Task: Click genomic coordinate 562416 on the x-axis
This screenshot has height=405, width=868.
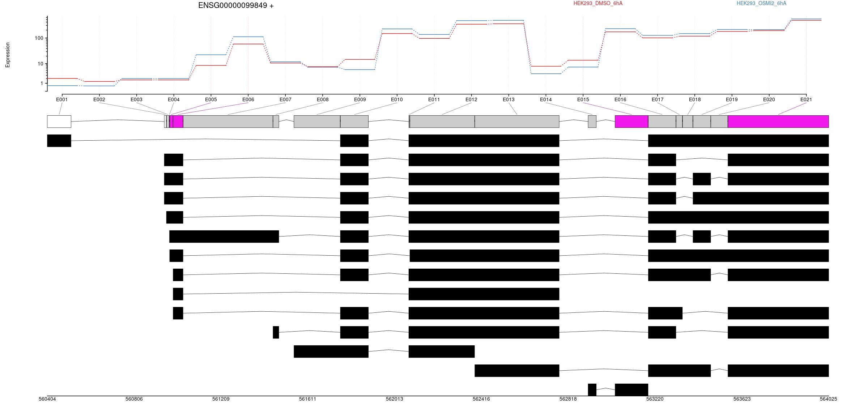Action: click(x=481, y=399)
